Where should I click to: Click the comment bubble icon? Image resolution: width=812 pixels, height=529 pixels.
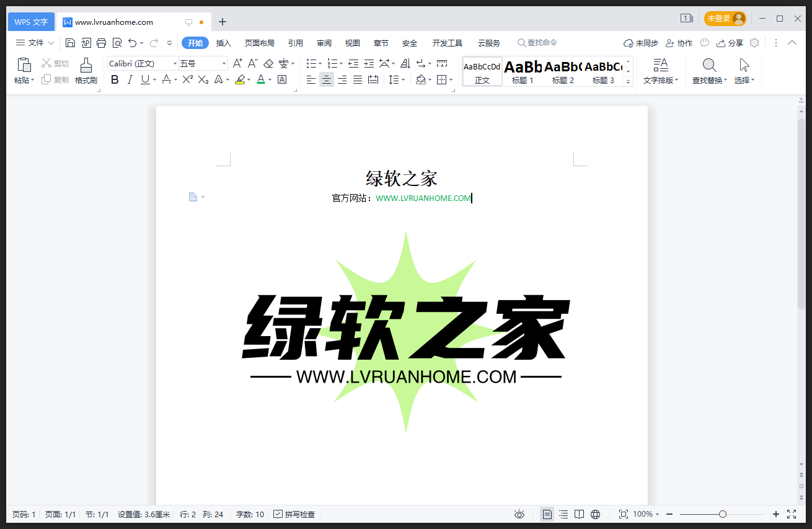(705, 43)
